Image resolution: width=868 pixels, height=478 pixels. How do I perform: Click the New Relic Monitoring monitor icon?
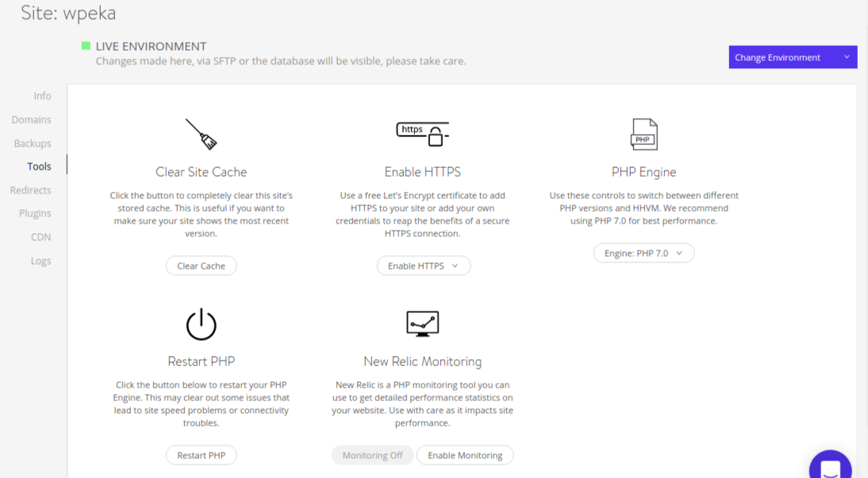[x=423, y=323]
